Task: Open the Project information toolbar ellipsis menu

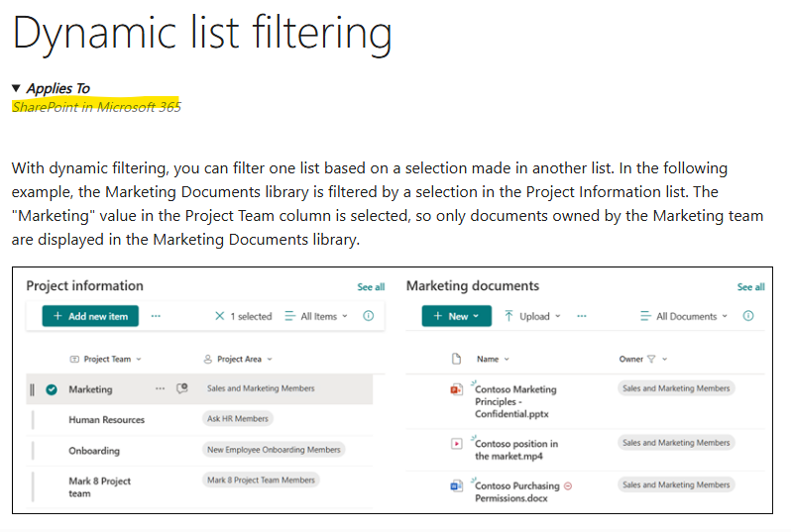Action: [156, 316]
